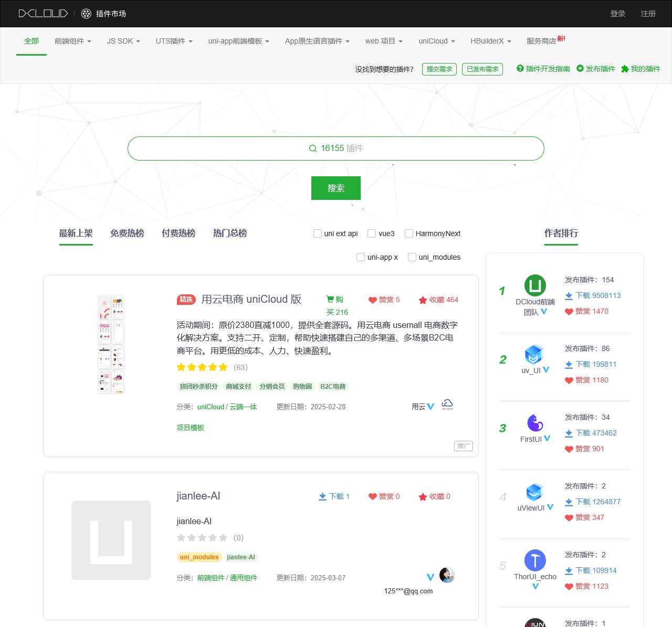This screenshot has width=672, height=627.
Task: Click the yellow uni_modules tag on jianlee-AI
Action: click(x=199, y=557)
